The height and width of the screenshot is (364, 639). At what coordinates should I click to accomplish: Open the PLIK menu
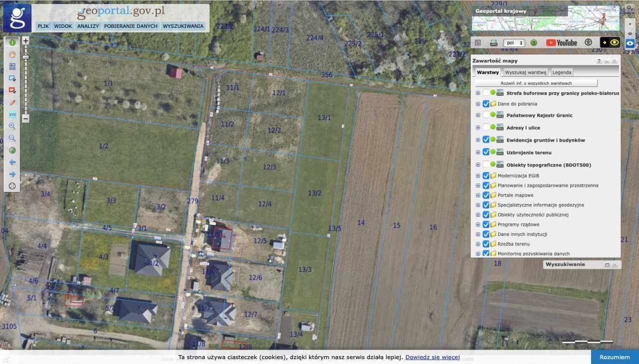(43, 26)
